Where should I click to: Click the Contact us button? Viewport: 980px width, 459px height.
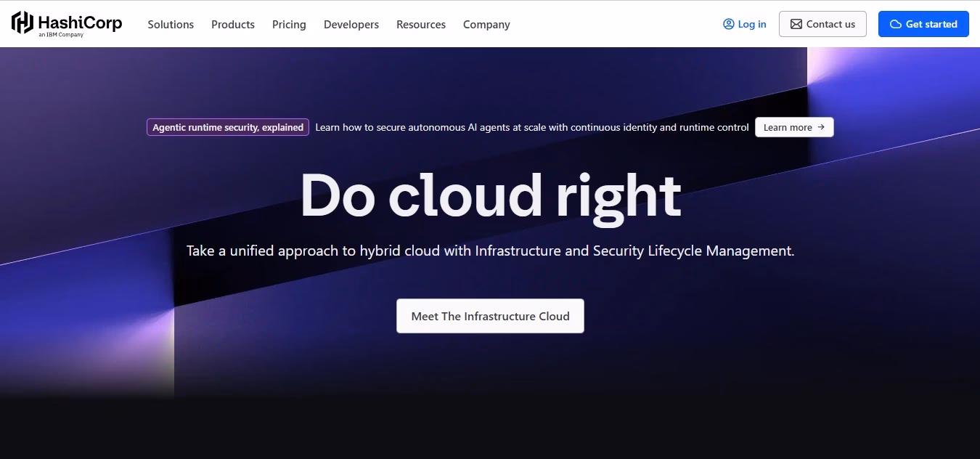(x=822, y=24)
